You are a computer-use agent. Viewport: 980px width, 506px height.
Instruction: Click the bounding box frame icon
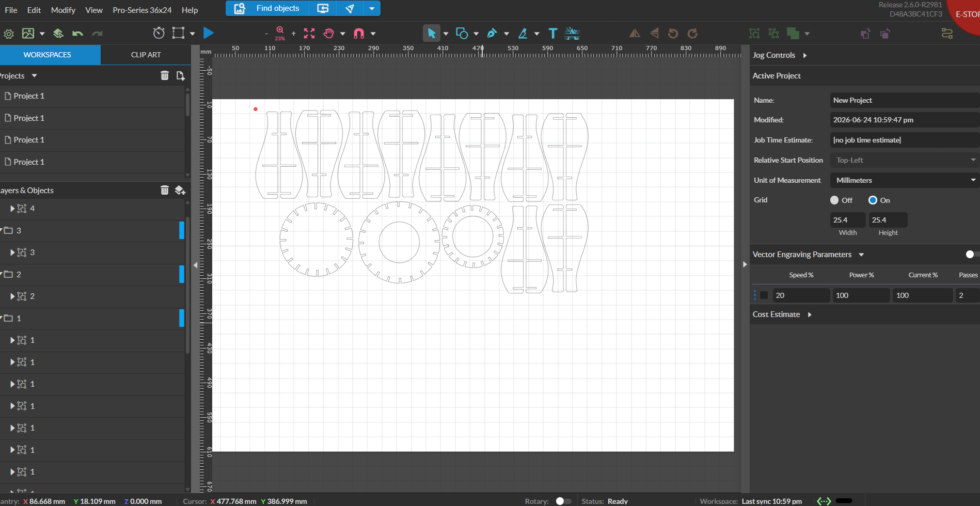tap(178, 34)
